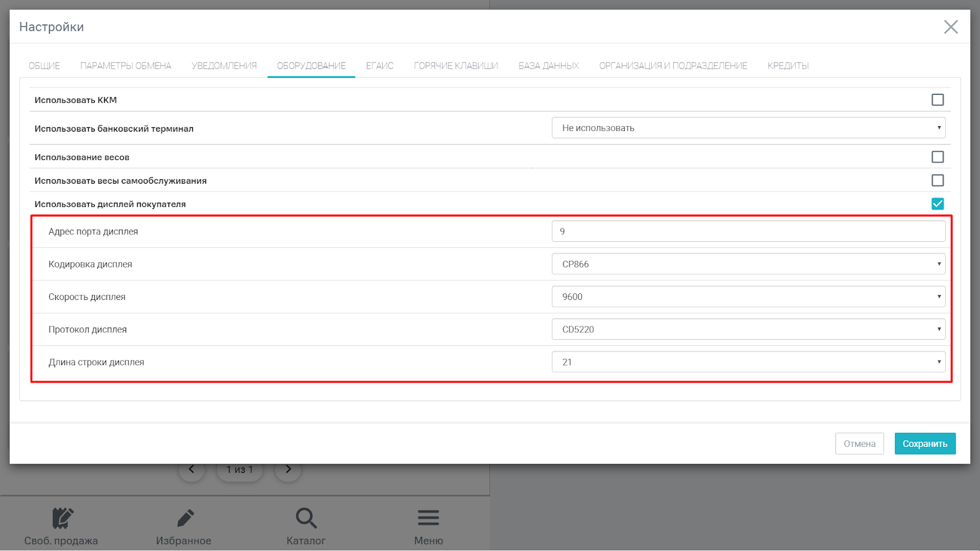Open the банковский терминал dropdown
The image size is (980, 551).
click(748, 128)
